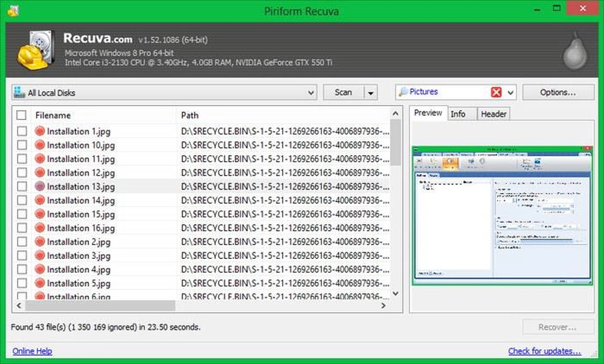
Task: Tick the checkbox next to Installation 2.jpg
Action: tap(22, 242)
